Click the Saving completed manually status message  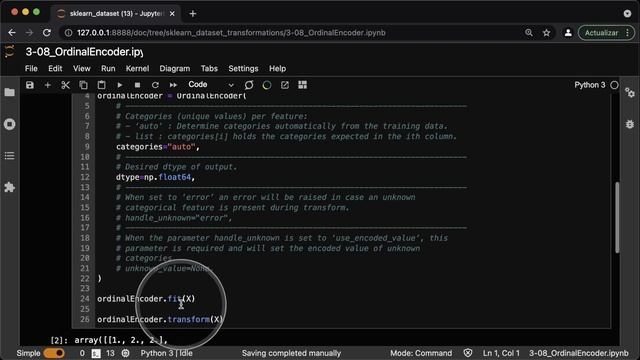pyautogui.click(x=291, y=353)
